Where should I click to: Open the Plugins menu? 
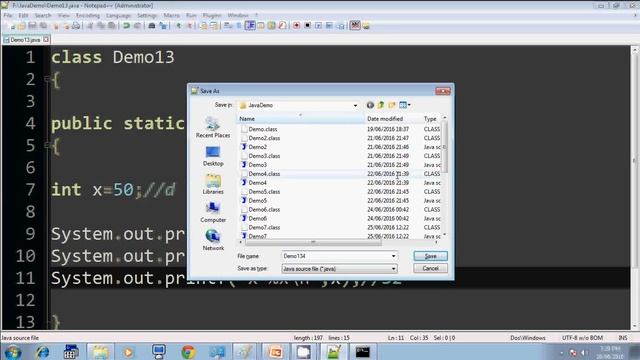pyautogui.click(x=212, y=15)
